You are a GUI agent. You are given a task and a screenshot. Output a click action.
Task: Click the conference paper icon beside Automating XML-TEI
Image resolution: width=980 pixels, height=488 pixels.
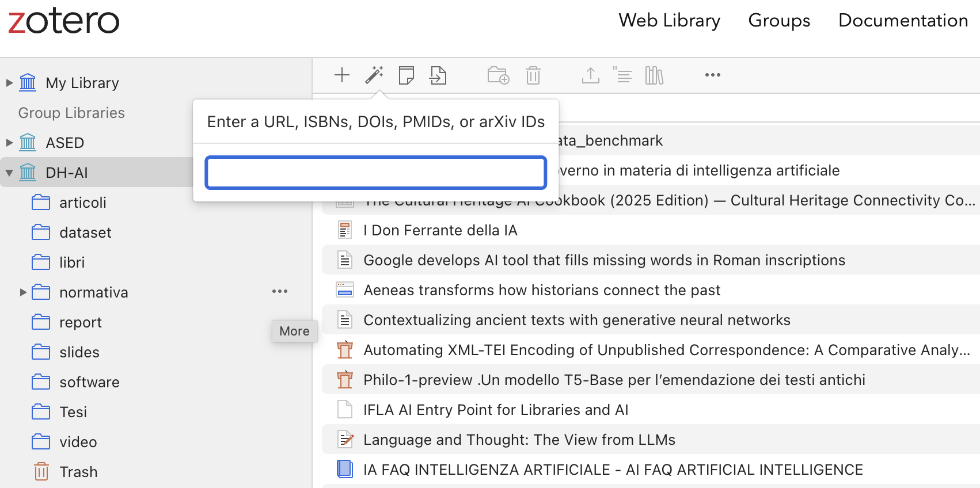tap(345, 349)
